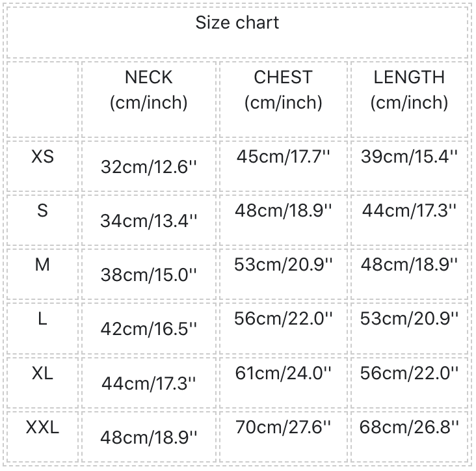
Task: Click the 68cm/26.8'' length value
Action: (409, 427)
